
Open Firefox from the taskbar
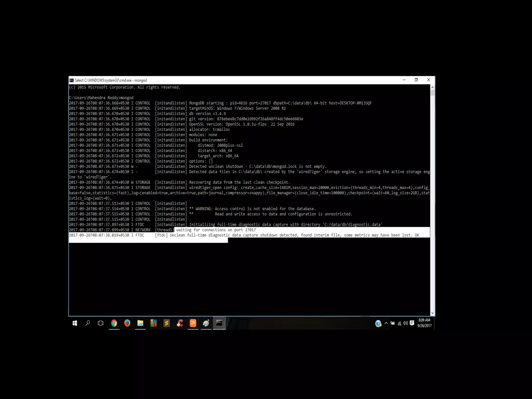point(127,323)
